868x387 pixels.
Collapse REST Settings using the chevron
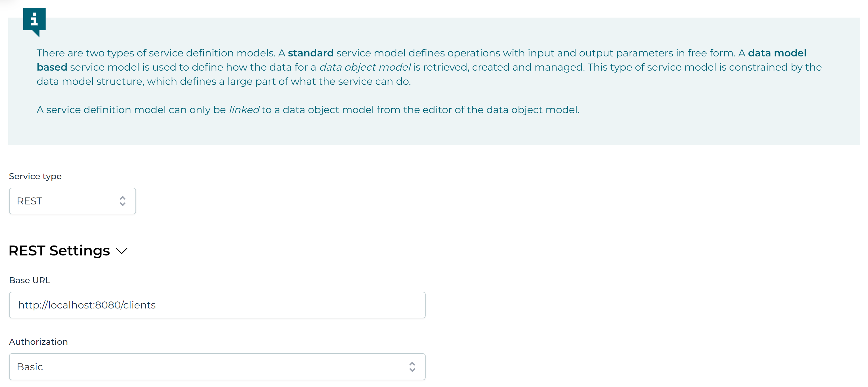click(x=122, y=251)
